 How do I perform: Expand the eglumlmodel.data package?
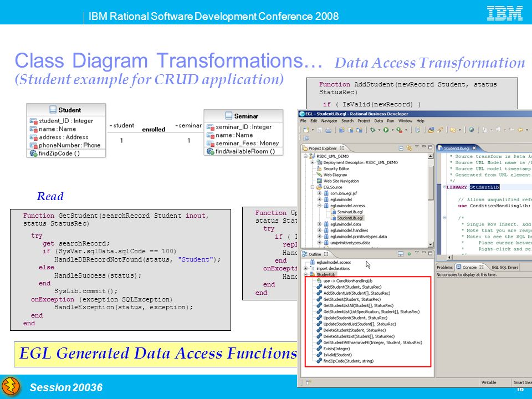tap(319, 224)
